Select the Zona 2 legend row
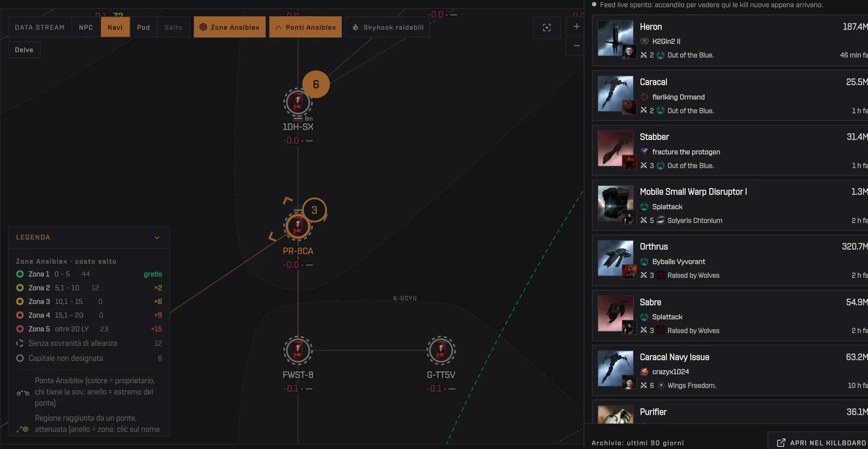This screenshot has height=449, width=868. (x=89, y=288)
